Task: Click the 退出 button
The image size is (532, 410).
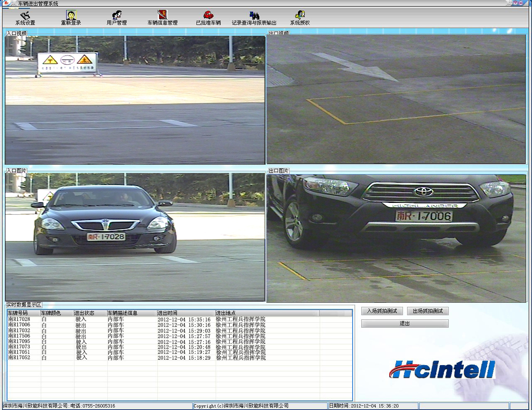Action: 405,324
